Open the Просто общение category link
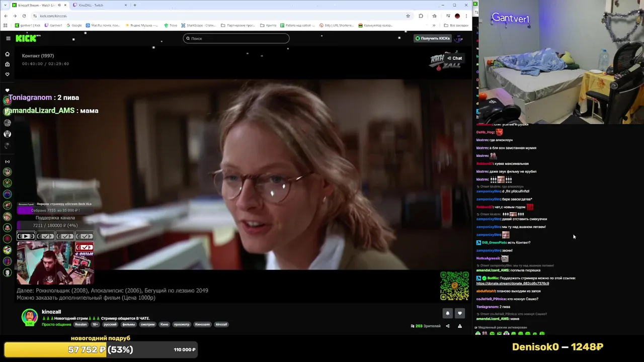 tap(56, 324)
